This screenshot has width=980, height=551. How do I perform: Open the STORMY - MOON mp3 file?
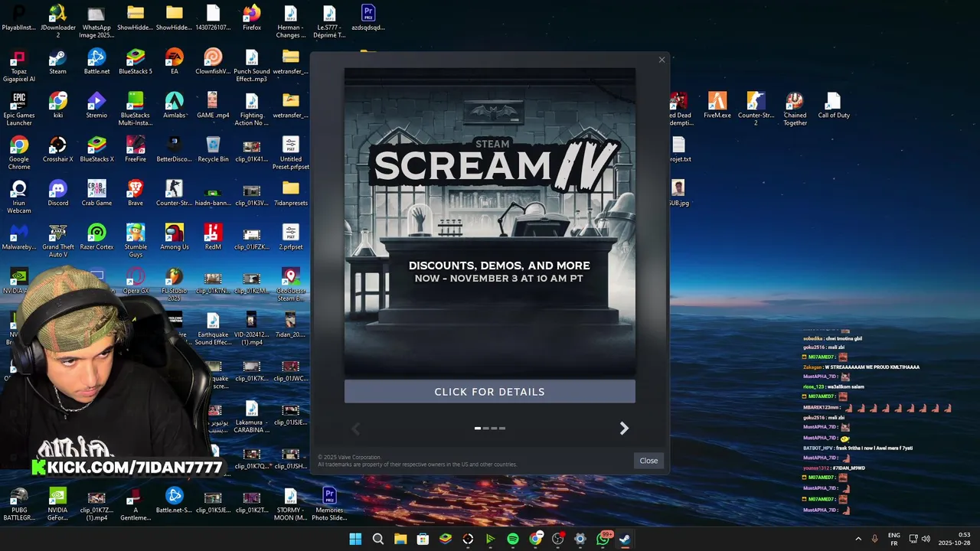tap(290, 504)
